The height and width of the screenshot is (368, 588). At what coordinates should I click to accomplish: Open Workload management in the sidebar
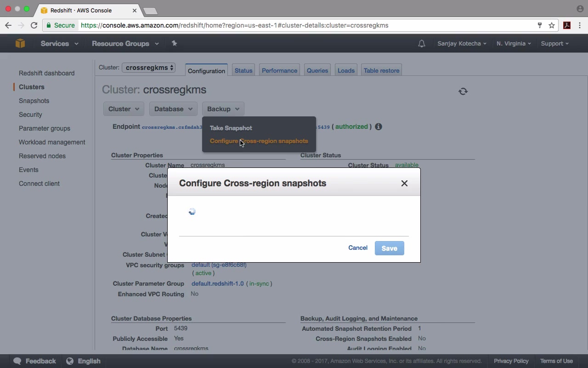52,142
